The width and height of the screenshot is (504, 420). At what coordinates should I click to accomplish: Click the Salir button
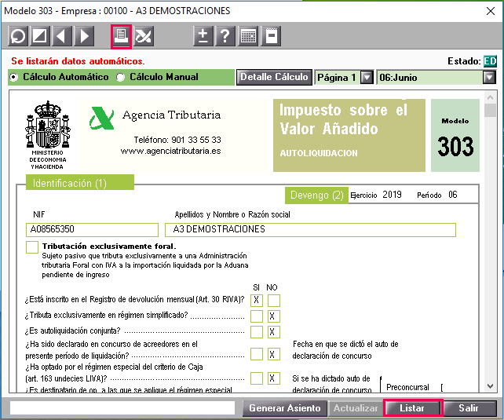tap(469, 408)
